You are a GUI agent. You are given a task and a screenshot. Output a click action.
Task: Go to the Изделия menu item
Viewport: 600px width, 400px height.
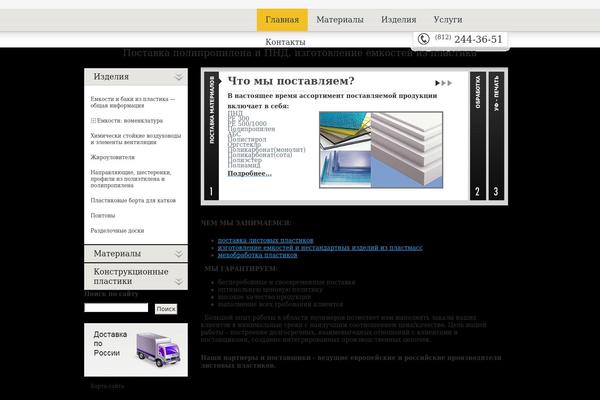[x=398, y=20]
